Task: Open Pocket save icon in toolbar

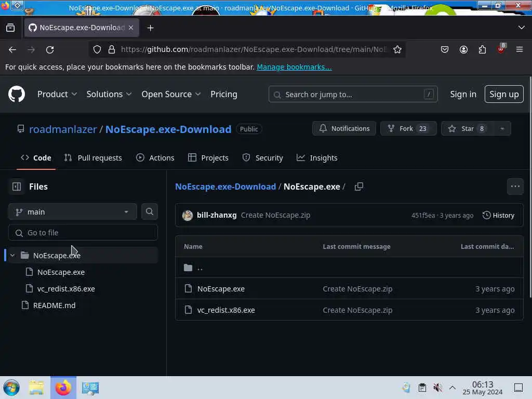Action: [x=445, y=49]
